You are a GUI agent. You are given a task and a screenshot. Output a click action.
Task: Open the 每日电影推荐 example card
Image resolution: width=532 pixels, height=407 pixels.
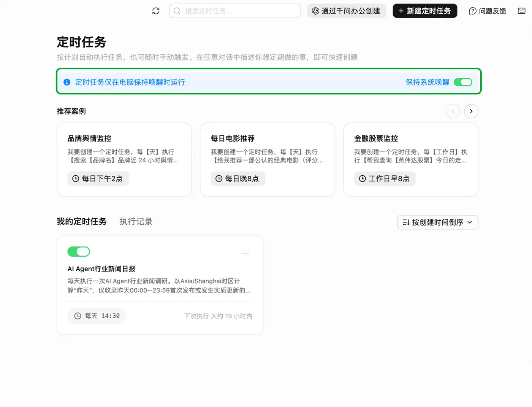tap(268, 159)
